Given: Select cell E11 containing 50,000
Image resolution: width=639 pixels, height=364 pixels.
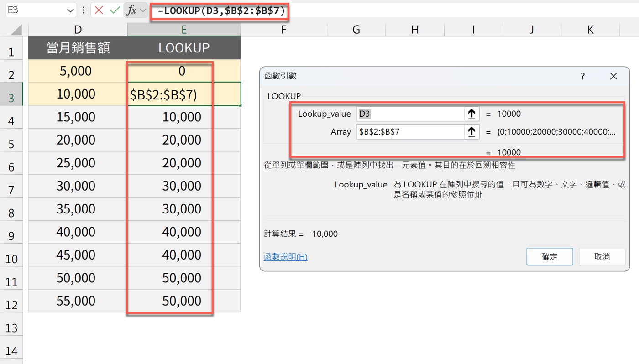Looking at the screenshot, I should (x=184, y=278).
